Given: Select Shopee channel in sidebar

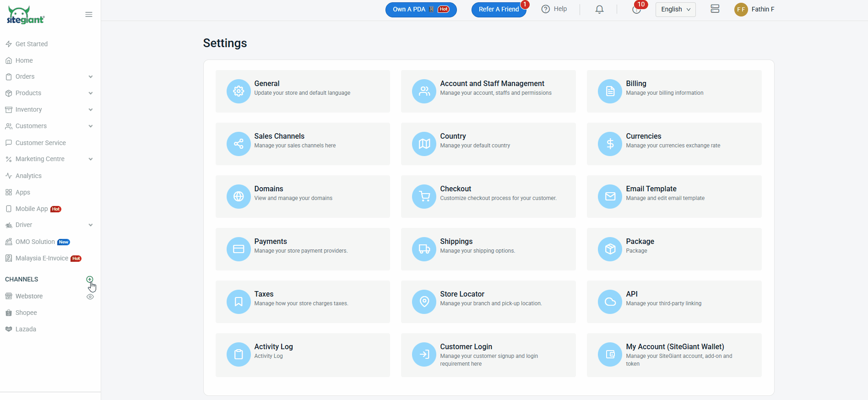Looking at the screenshot, I should 26,313.
